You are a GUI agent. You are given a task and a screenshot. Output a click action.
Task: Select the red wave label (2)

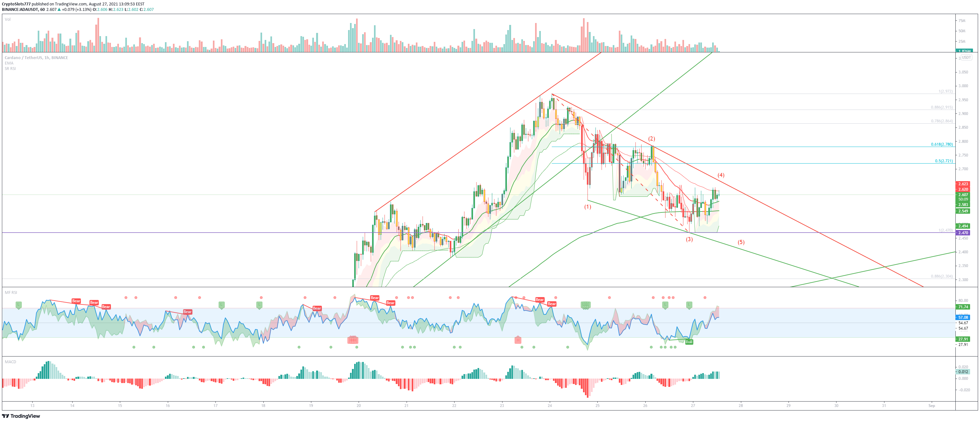click(x=651, y=139)
